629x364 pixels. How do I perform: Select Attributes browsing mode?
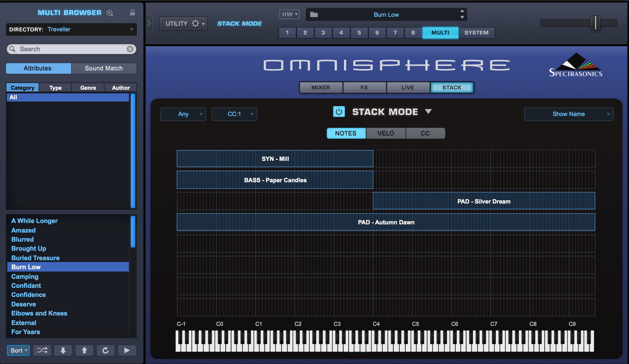pyautogui.click(x=39, y=68)
